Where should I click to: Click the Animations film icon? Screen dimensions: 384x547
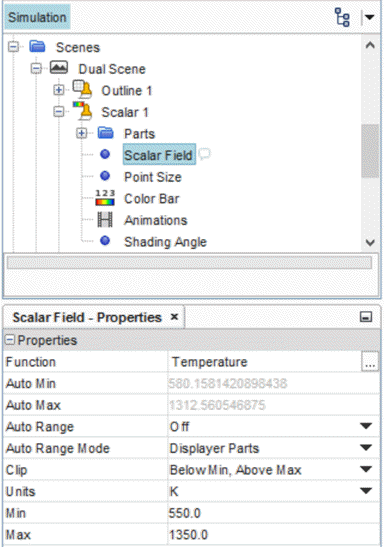[x=105, y=220]
